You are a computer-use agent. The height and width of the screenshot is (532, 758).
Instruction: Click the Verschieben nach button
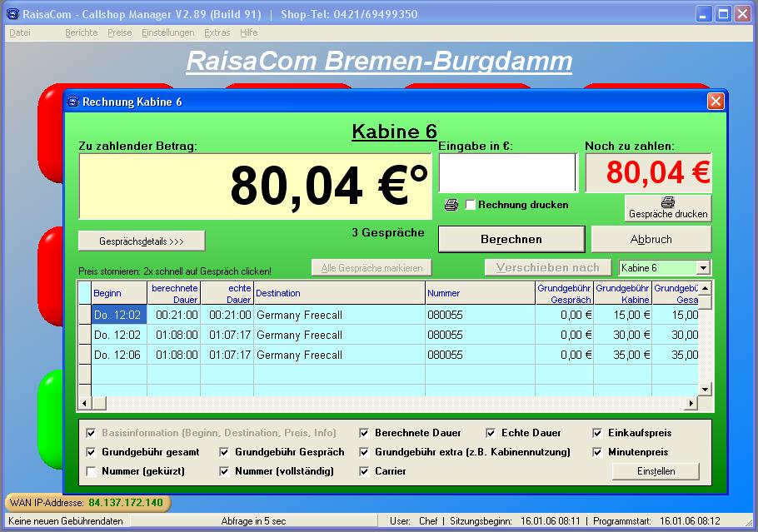(548, 268)
